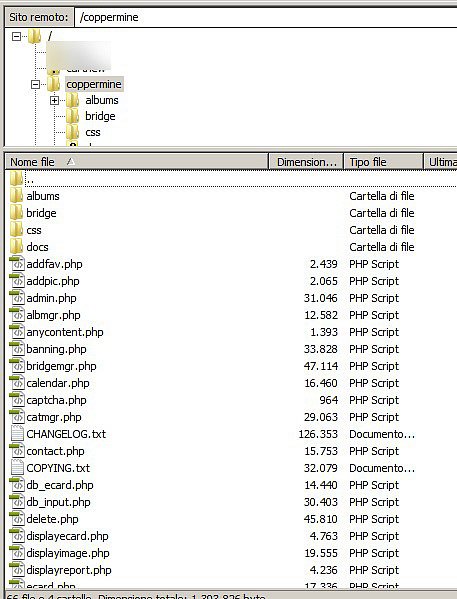Click captcha.php file icon

[17, 400]
